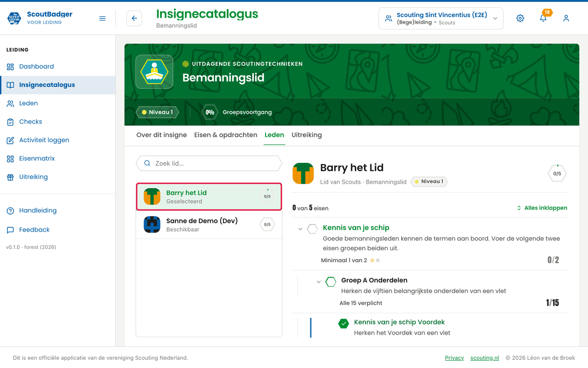
Task: Click the search magnifier icon
Action: pos(147,163)
